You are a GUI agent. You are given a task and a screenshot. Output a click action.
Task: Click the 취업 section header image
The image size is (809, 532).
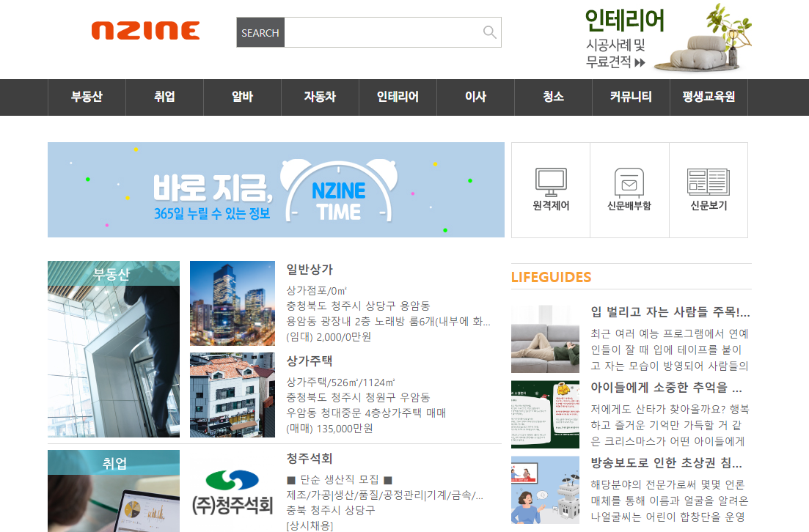[x=113, y=491]
